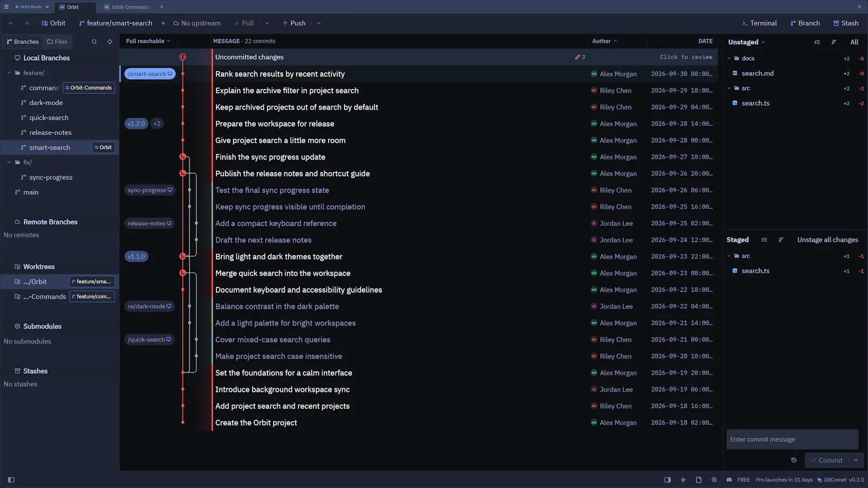Go forward with the right arrow navigation icon
The height and width of the screenshot is (488, 868).
(26, 23)
